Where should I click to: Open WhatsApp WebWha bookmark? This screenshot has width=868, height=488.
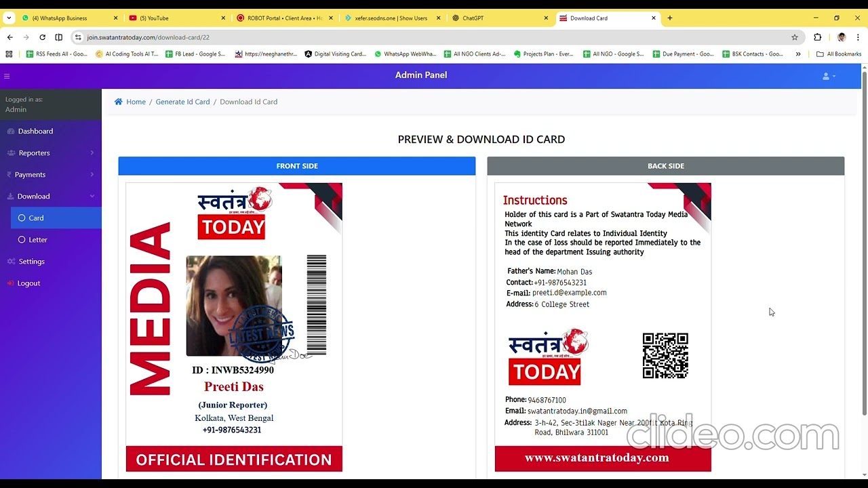[x=406, y=54]
